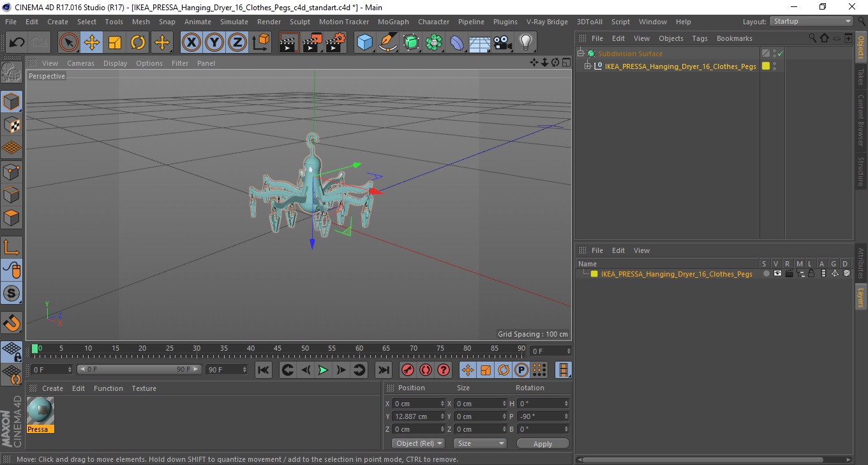Add a Camera object
This screenshot has height=465, width=868.
point(503,43)
